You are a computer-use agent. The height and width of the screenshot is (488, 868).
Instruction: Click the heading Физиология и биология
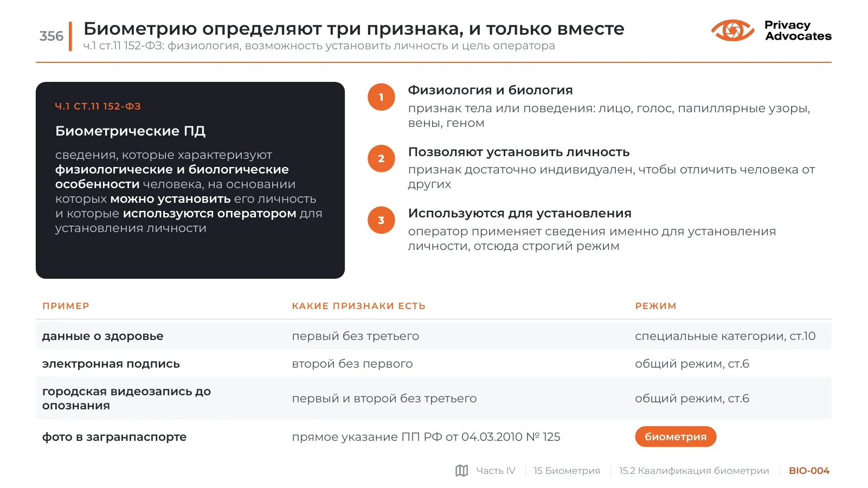tap(490, 90)
